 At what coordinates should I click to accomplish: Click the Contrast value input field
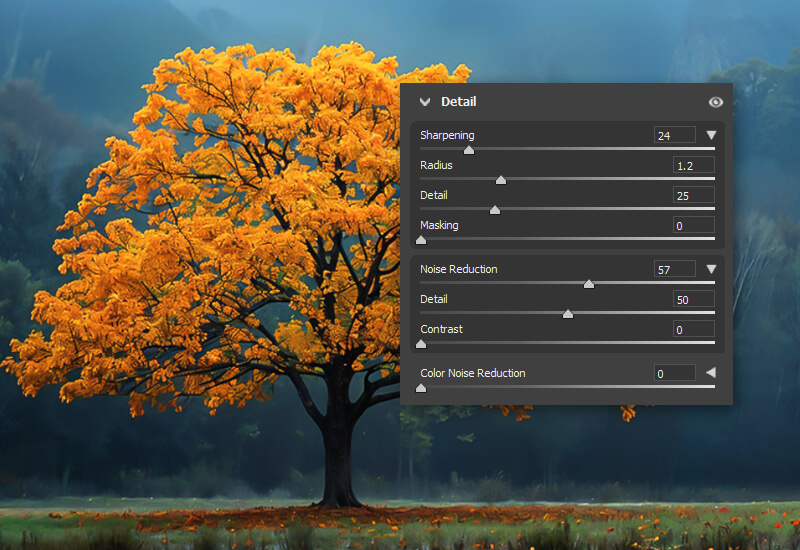(693, 329)
